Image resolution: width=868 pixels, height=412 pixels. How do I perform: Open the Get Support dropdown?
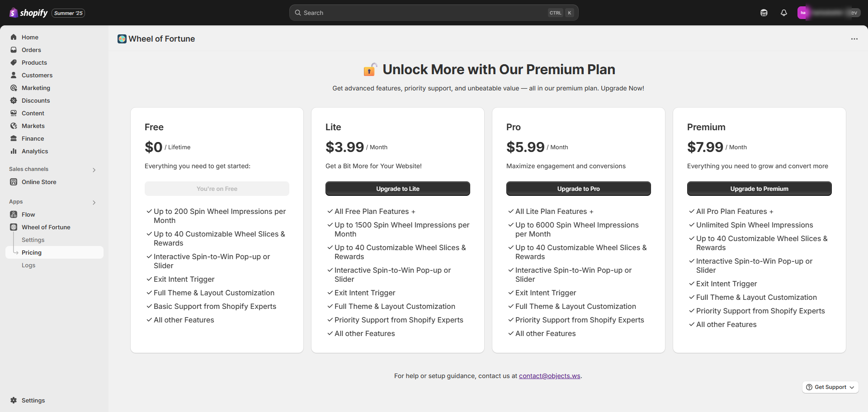(830, 387)
